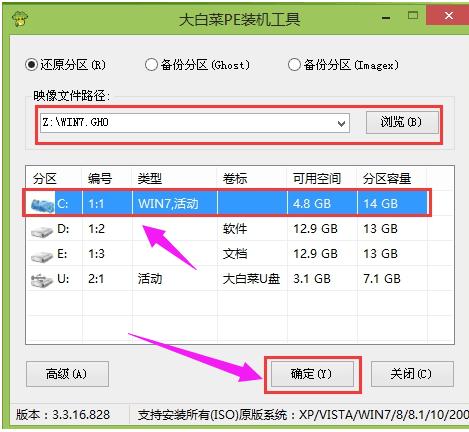Select the U: partition row label

coord(63,279)
